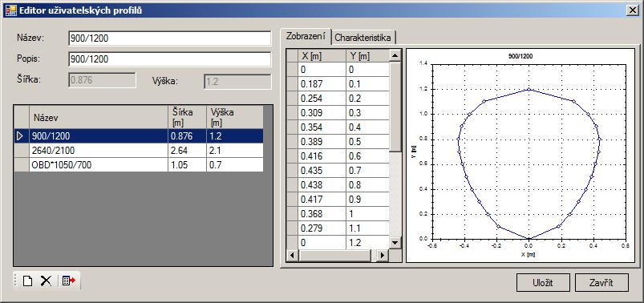Save profile with Uložit button
Image resolution: width=644 pixels, height=303 pixels.
[x=543, y=283]
